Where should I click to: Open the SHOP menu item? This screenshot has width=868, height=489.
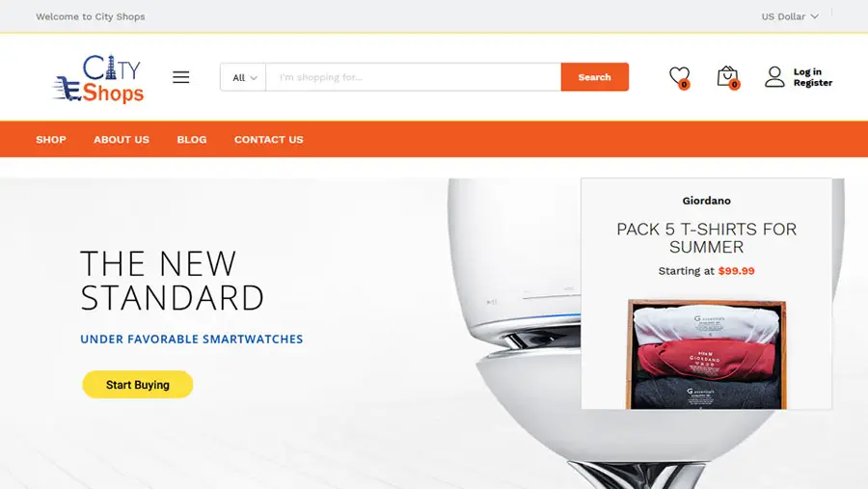[51, 140]
